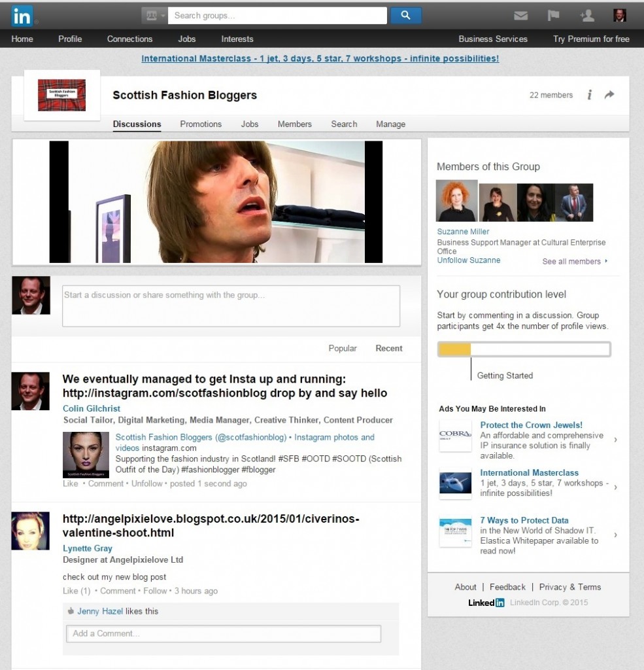Viewport: 644px width, 670px height.
Task: Open the International Masterclass banner link
Action: pos(320,58)
